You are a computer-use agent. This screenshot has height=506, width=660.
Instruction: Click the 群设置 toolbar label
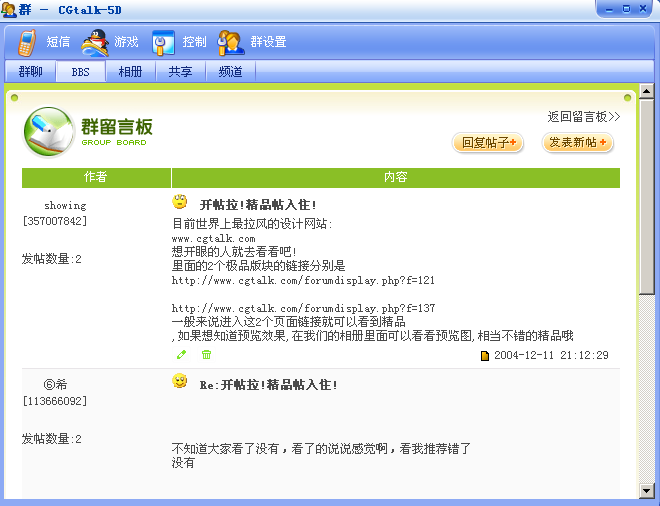pos(269,42)
